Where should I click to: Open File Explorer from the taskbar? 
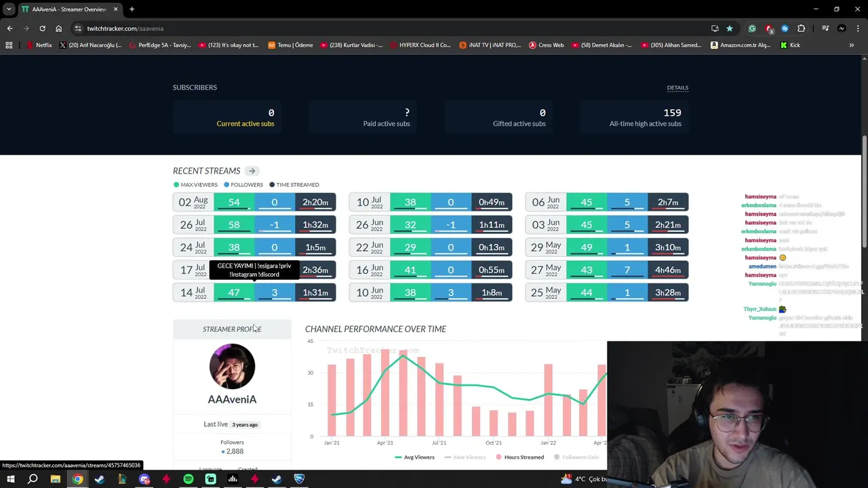point(55,479)
